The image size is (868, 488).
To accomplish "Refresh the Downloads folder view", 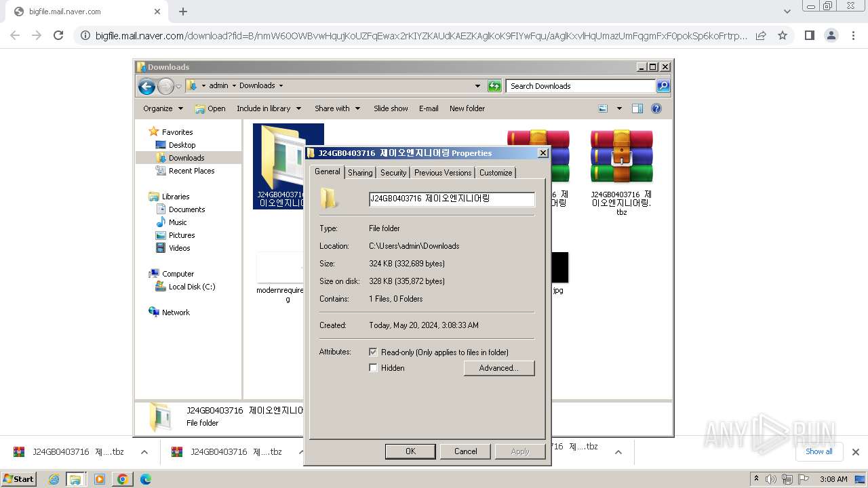I will point(494,86).
